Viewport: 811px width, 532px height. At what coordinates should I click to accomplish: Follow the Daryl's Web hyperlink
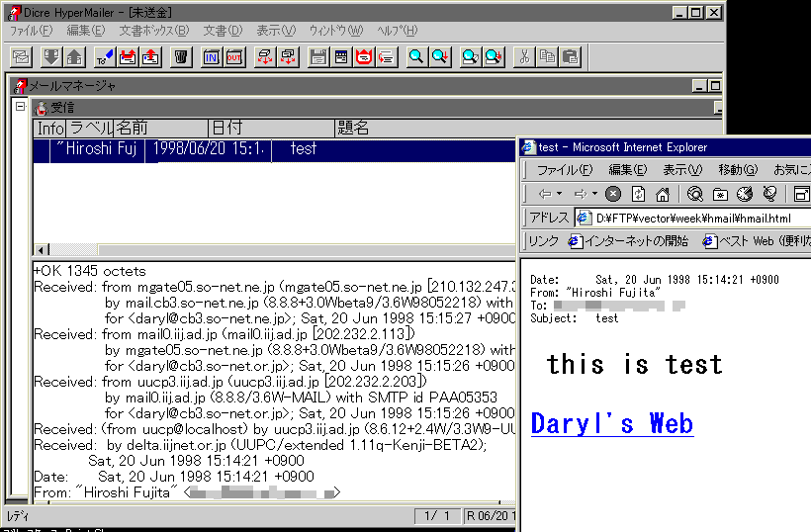tap(612, 424)
